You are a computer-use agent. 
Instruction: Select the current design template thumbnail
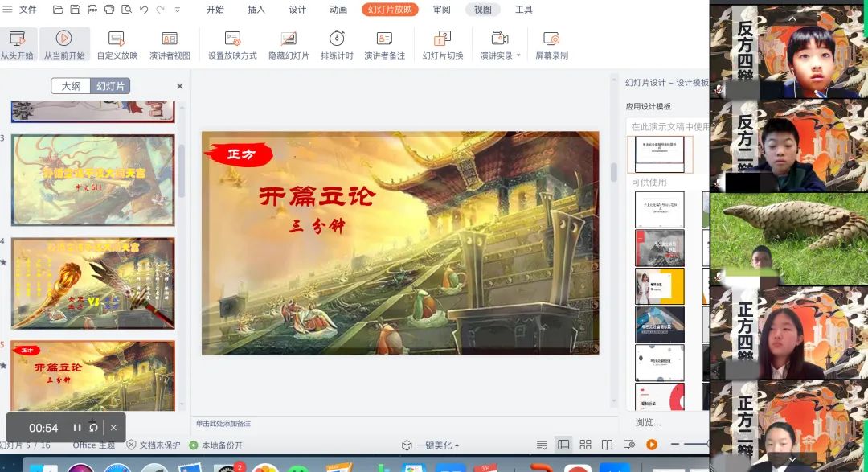[x=659, y=154]
